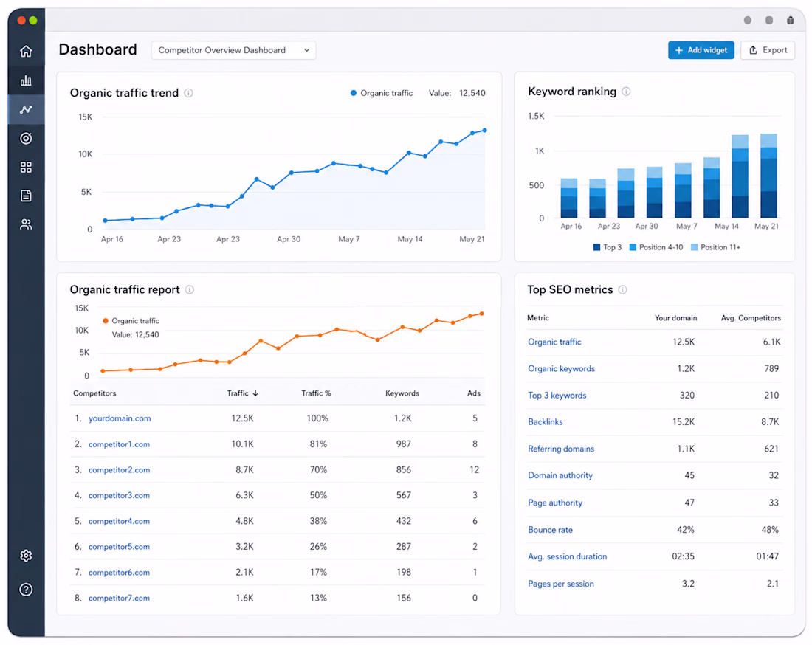This screenshot has height=645, width=812.
Task: Click the May 21 bar in Keyword ranking
Action: point(768,176)
